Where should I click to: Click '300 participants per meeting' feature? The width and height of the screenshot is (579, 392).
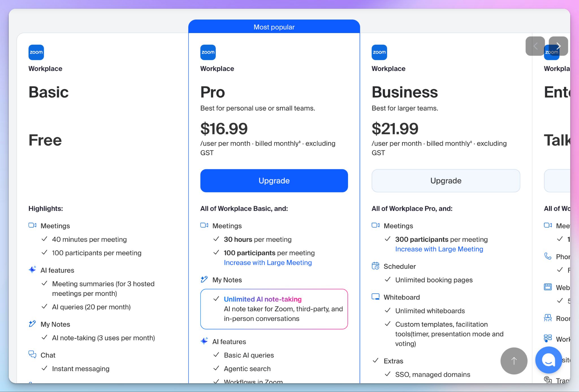(441, 239)
